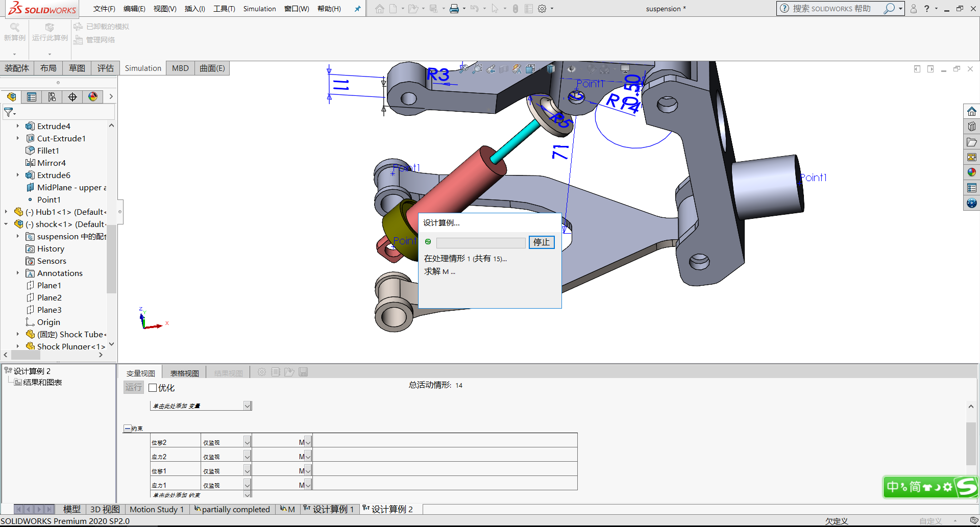Expand the Extrude4 feature node
980x527 pixels.
(x=18, y=126)
